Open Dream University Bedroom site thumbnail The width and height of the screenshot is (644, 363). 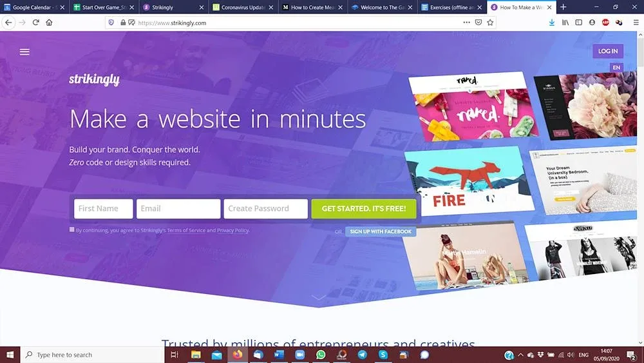point(583,181)
